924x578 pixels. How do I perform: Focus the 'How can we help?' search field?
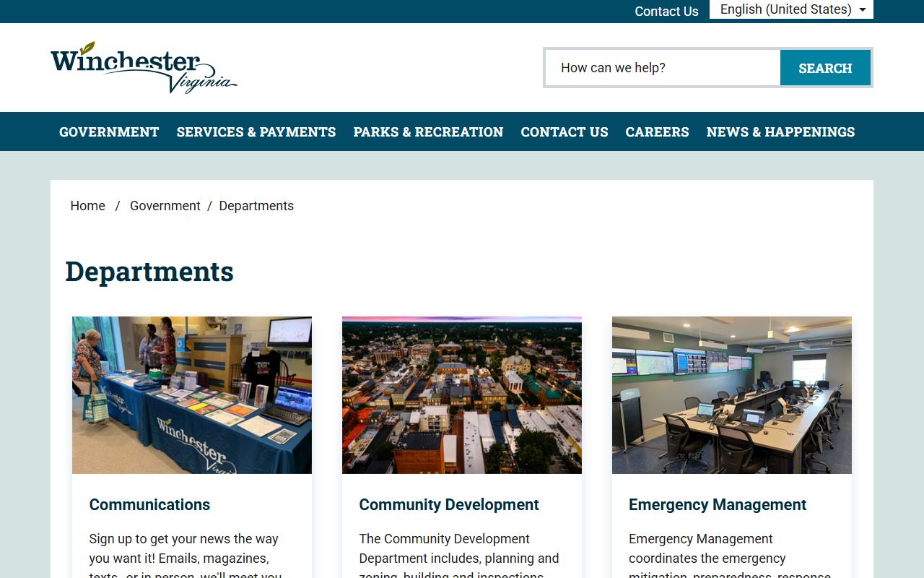pyautogui.click(x=663, y=68)
